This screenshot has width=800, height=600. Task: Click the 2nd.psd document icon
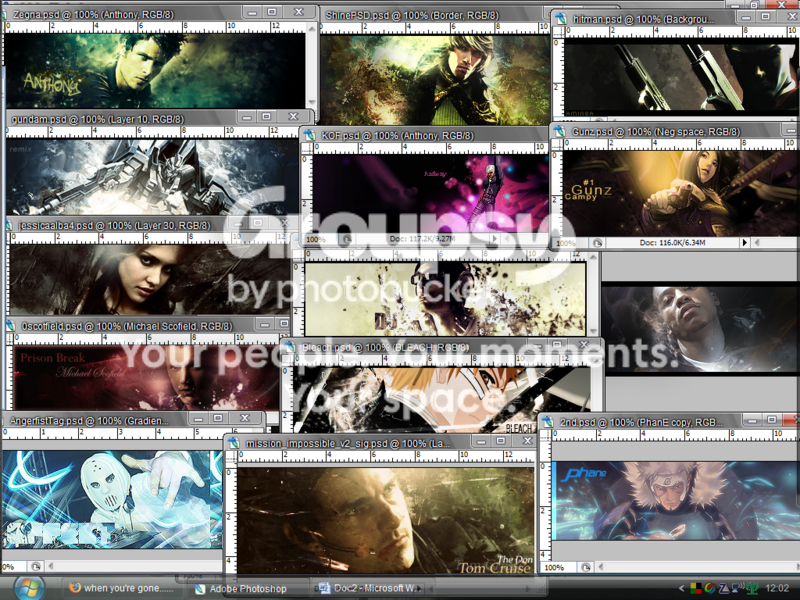pos(548,422)
